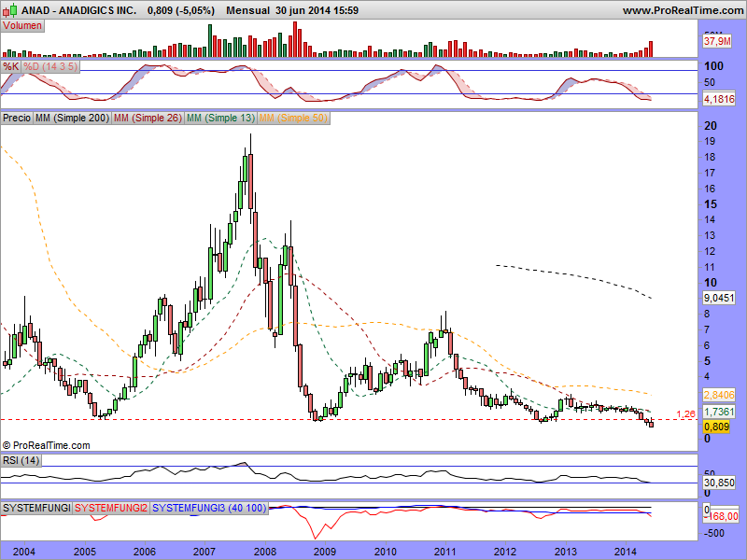Click the price 0,809 (-5,05%) in header
Viewport: 747px width, 560px height.
click(181, 10)
